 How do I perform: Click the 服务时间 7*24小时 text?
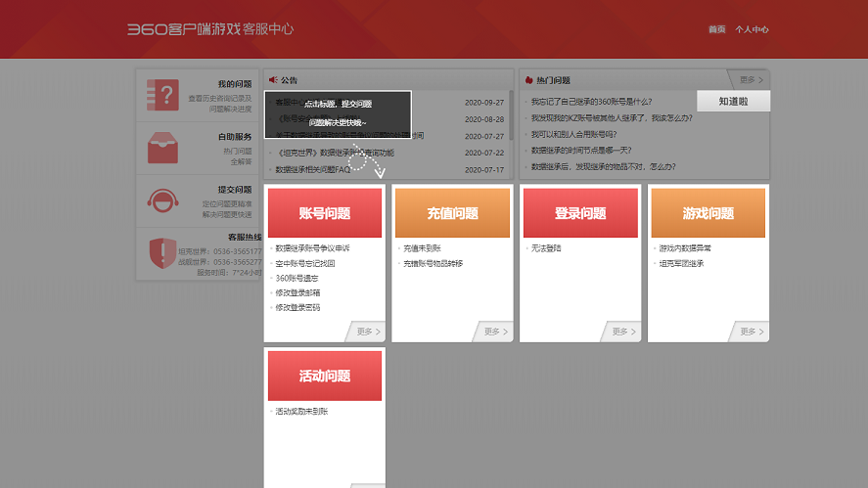click(x=229, y=272)
